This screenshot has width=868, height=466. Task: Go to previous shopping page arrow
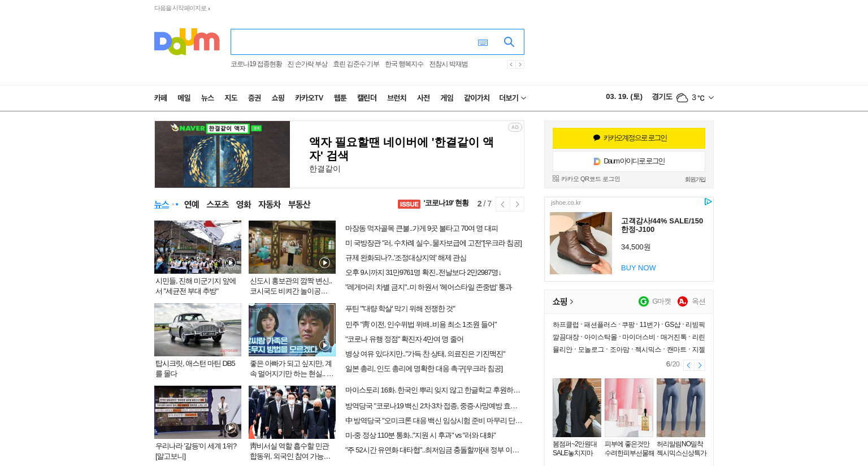click(x=688, y=365)
